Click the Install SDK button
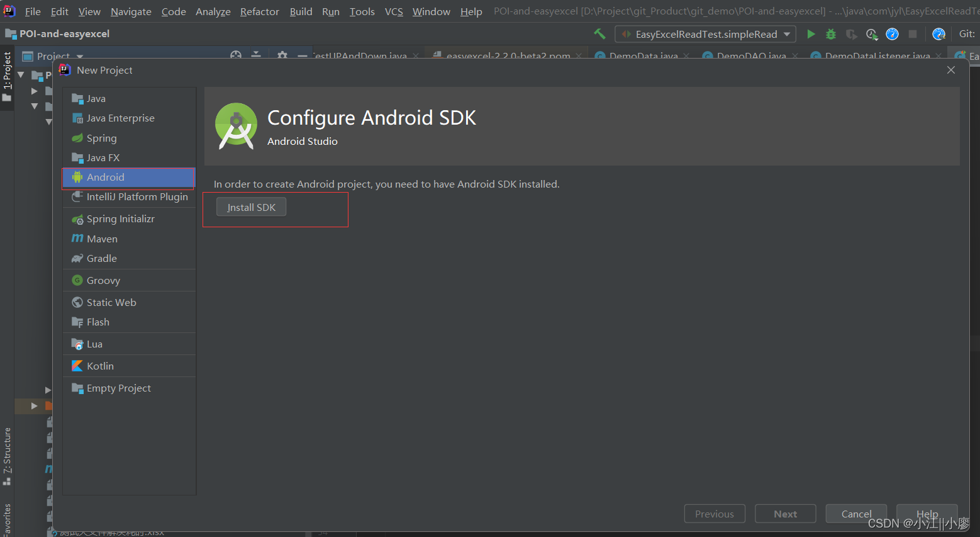The width and height of the screenshot is (980, 537). tap(251, 207)
